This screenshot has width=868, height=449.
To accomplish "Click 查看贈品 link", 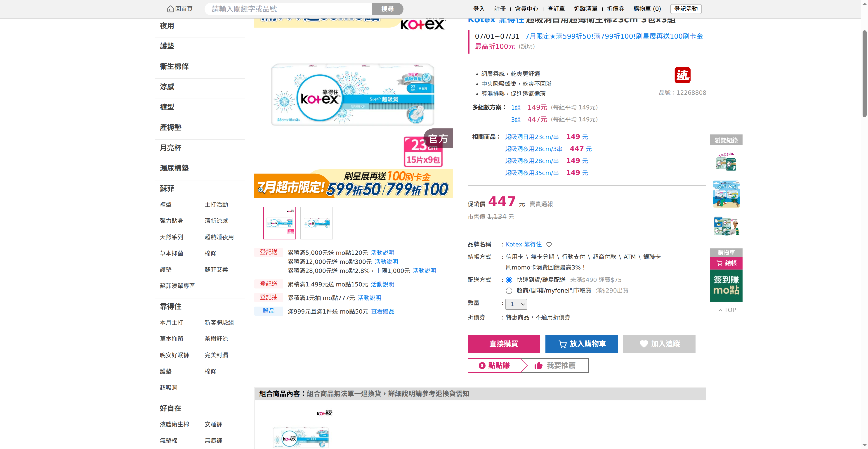I will (x=383, y=312).
